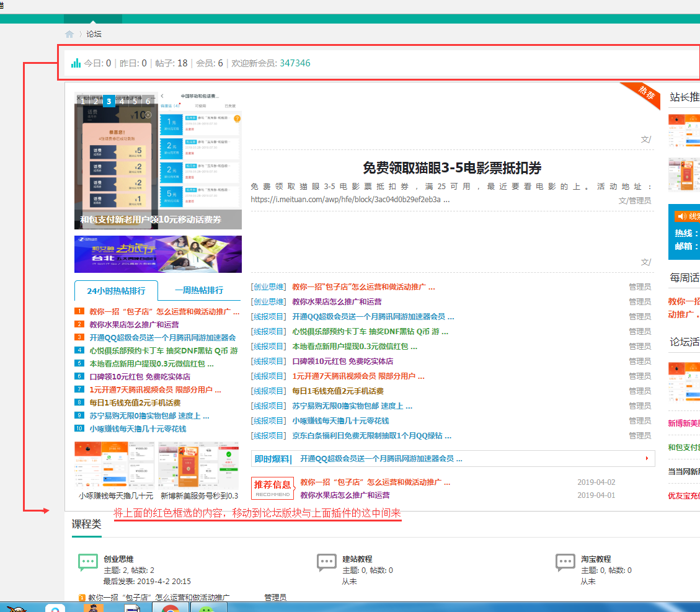Click gray chat icon for 建站教程 board
Viewport: 700px width, 612px height.
[x=327, y=562]
